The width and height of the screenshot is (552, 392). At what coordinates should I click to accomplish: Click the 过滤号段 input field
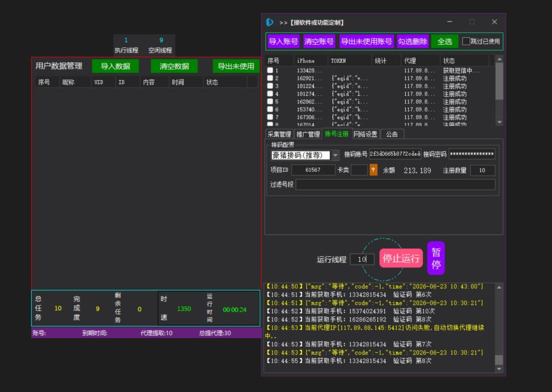pyautogui.click(x=395, y=184)
